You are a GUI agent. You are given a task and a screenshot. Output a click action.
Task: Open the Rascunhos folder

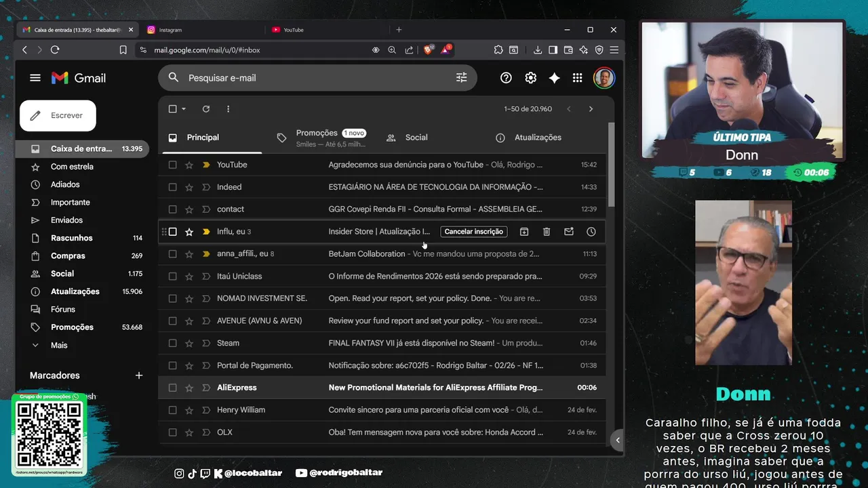(x=82, y=238)
